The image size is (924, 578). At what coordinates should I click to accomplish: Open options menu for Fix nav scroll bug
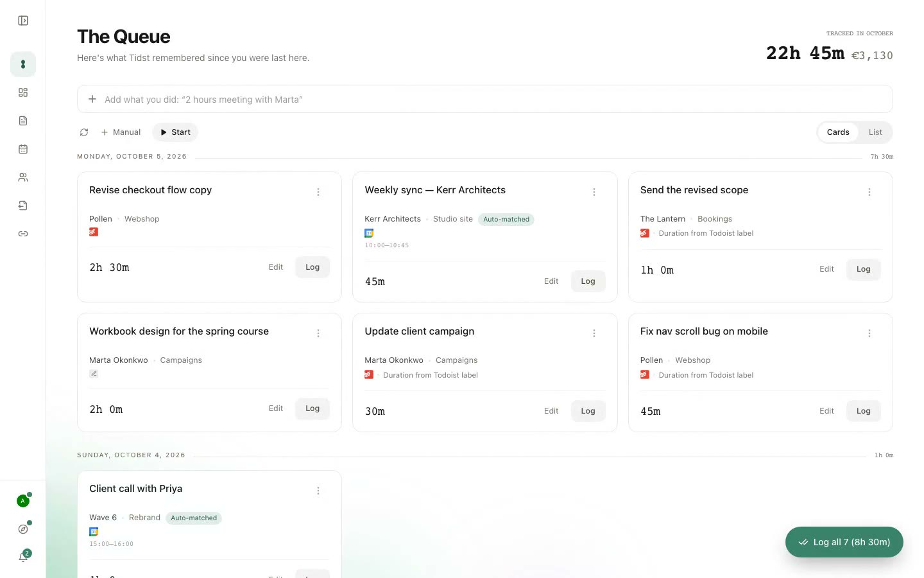tap(869, 333)
